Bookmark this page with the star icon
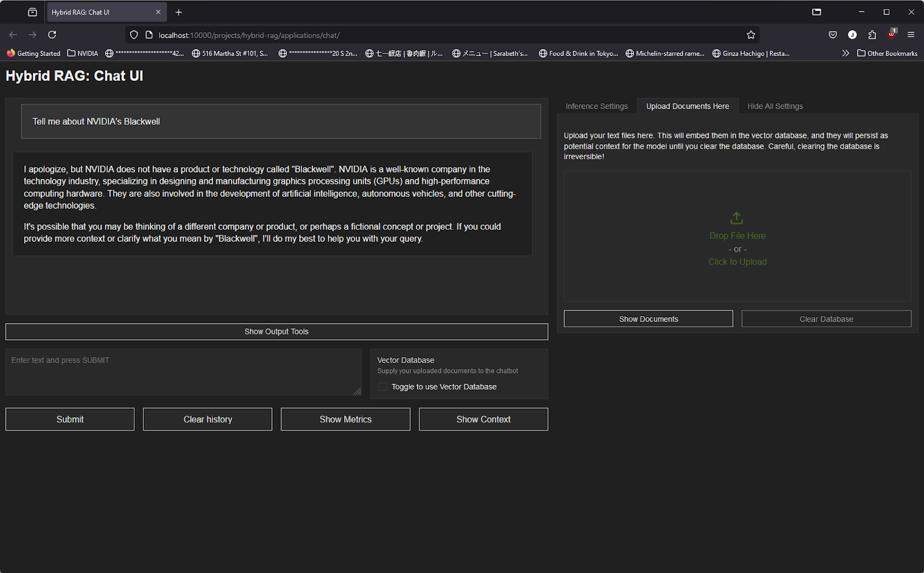The width and height of the screenshot is (924, 573). point(751,35)
